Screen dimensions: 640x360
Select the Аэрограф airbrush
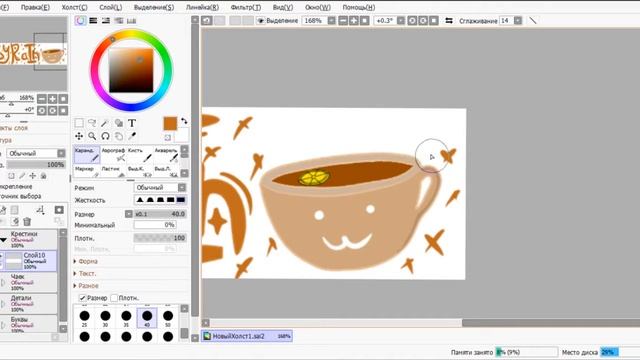[113, 155]
